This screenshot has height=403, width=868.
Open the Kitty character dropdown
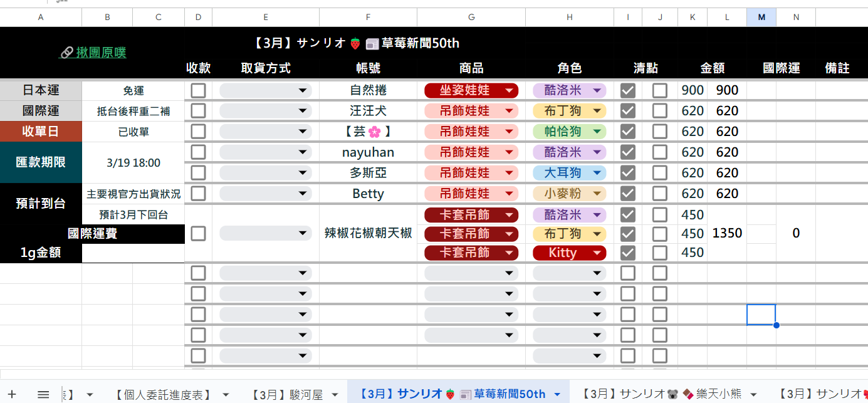570,253
